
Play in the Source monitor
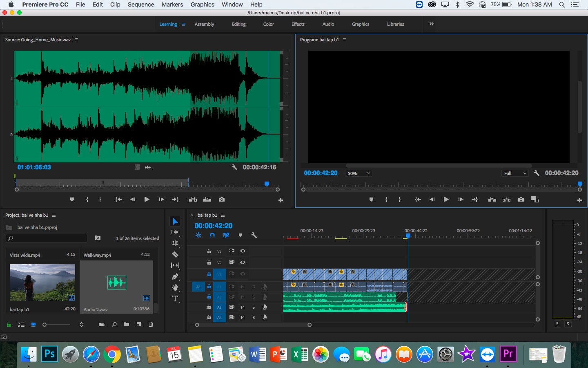[147, 200]
